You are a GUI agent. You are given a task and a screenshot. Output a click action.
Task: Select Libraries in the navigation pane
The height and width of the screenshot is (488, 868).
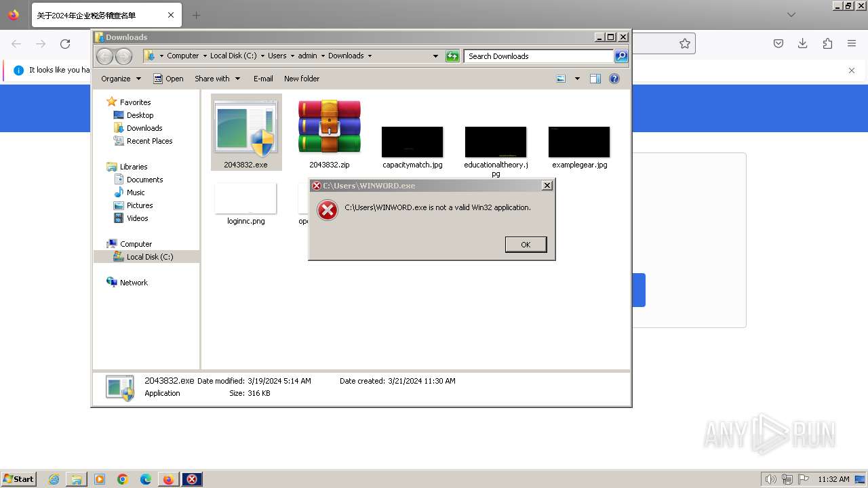134,167
